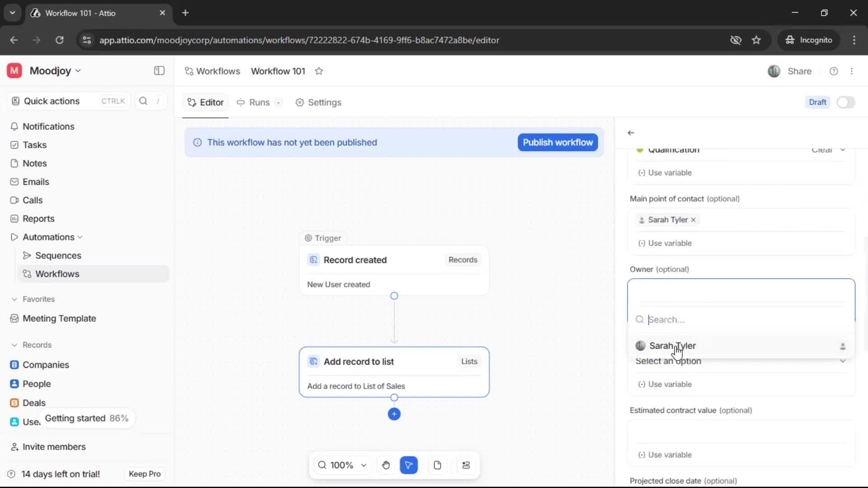
Task: Click the Getting started 86% progress indicator
Action: click(x=87, y=418)
